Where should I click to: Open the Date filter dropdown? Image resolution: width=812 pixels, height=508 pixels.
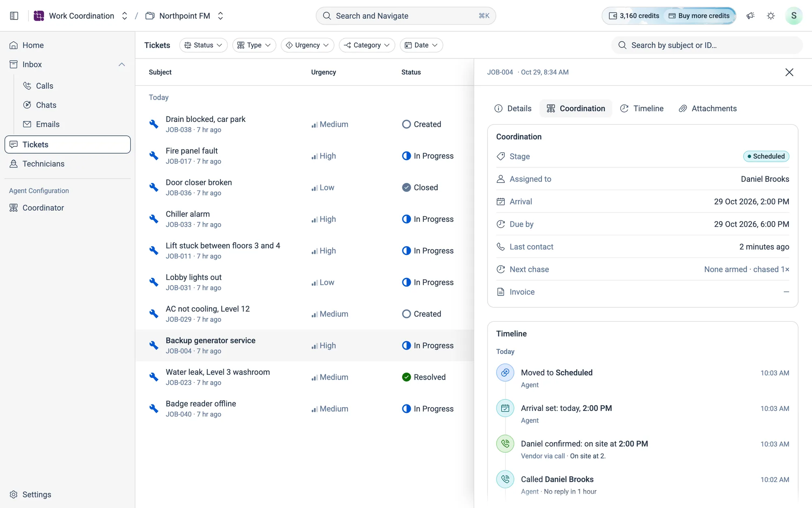tap(421, 45)
